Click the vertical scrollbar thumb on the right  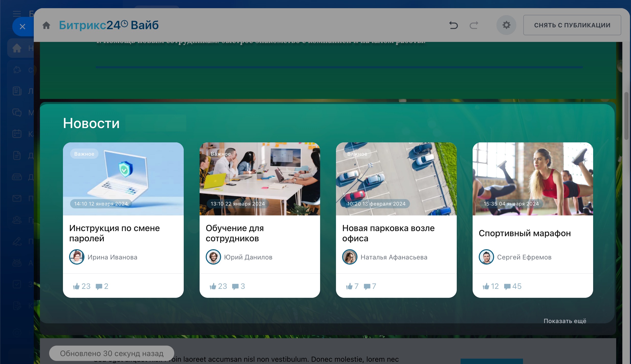[626, 116]
